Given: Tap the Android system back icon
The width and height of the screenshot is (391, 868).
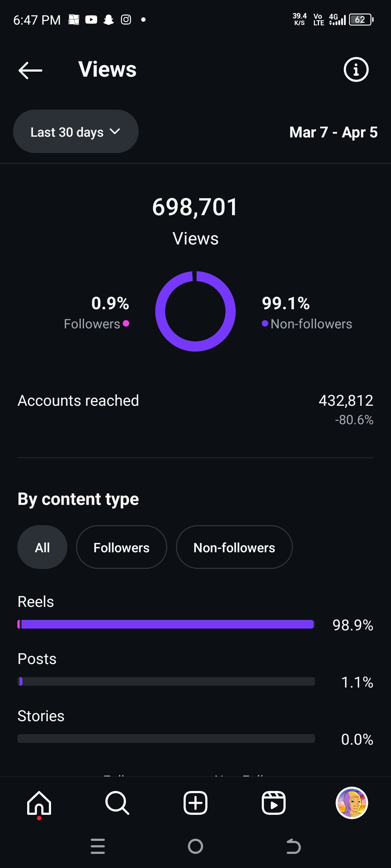Looking at the screenshot, I should [293, 846].
